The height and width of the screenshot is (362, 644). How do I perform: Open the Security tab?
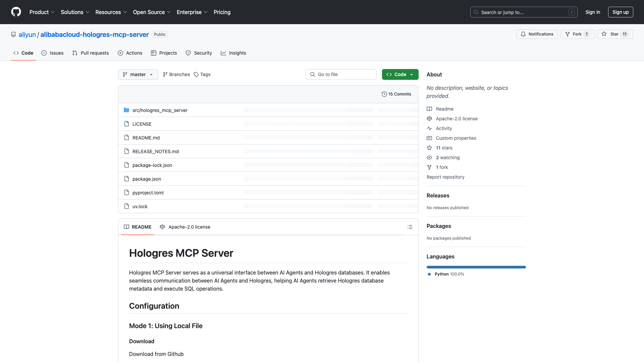tap(199, 53)
